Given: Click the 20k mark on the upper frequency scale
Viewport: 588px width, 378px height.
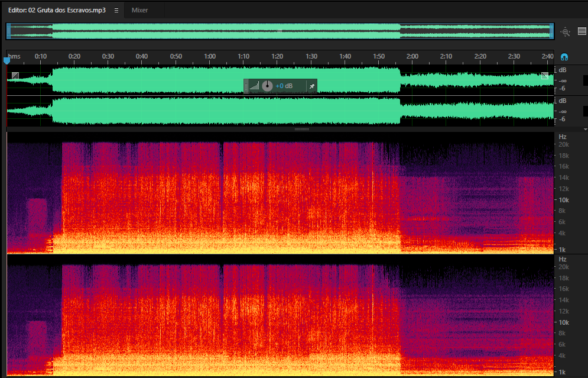Looking at the screenshot, I should click(564, 144).
